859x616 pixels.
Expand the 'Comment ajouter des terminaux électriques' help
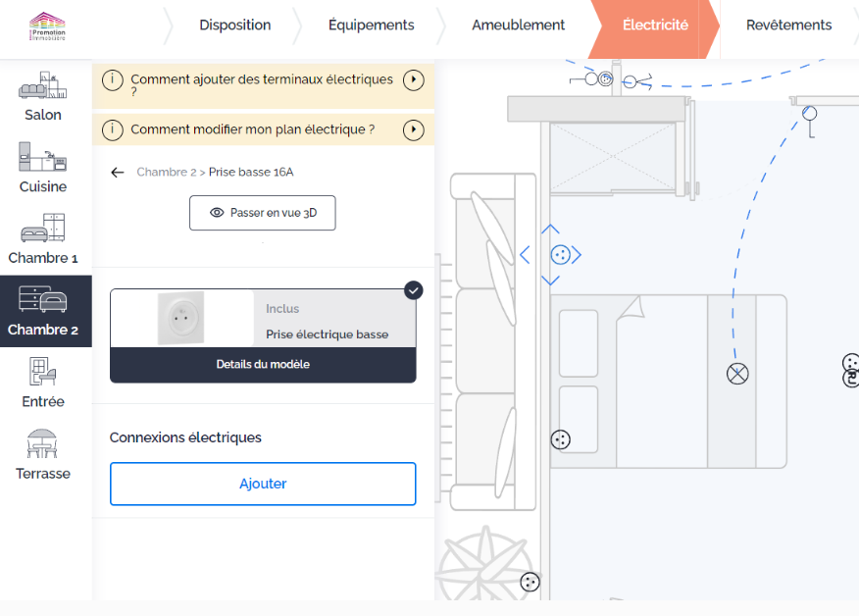(414, 79)
